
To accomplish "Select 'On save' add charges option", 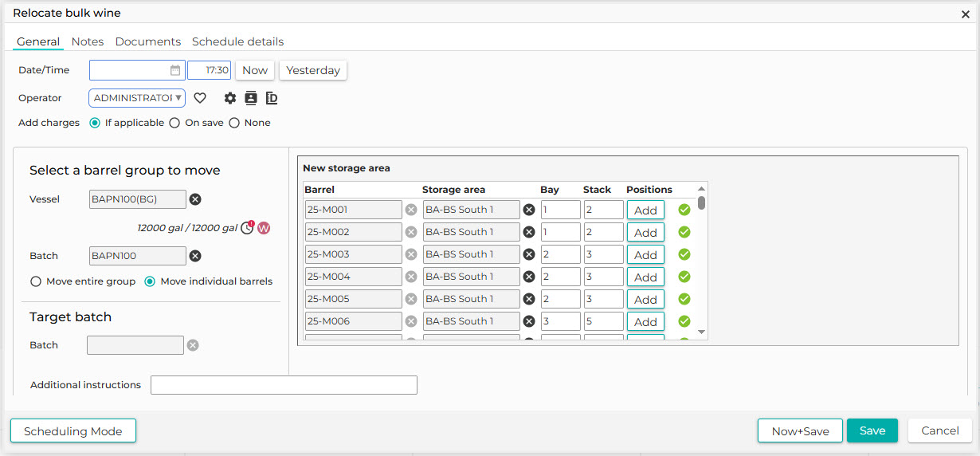I will tap(174, 123).
